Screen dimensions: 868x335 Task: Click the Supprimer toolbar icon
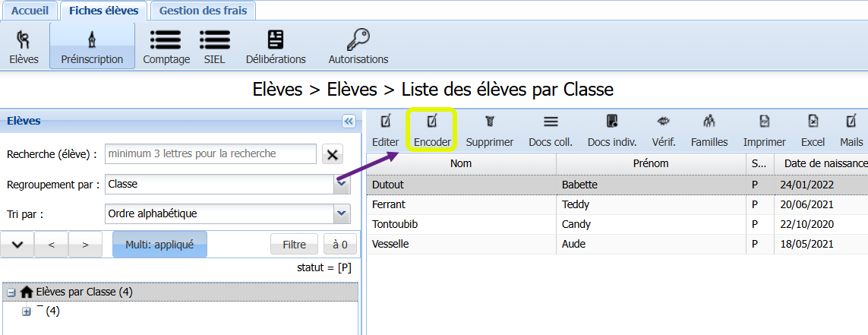click(489, 121)
